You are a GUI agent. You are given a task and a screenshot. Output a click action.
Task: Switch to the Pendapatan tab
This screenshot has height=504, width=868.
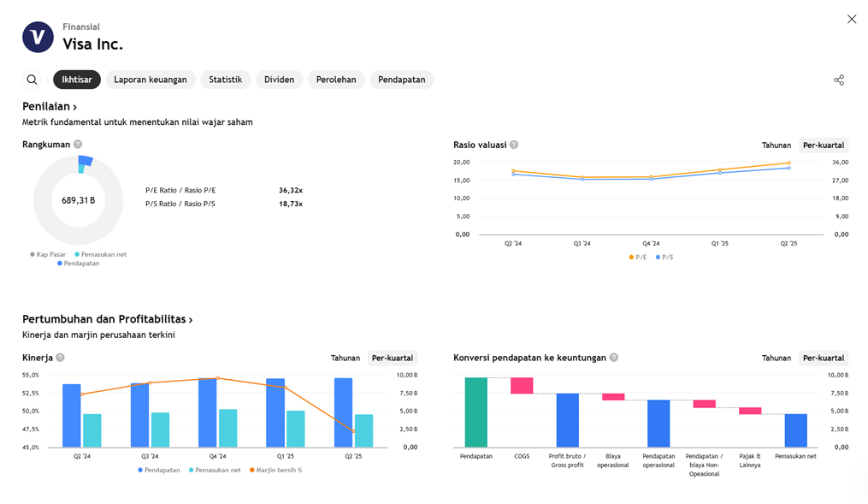(x=402, y=80)
